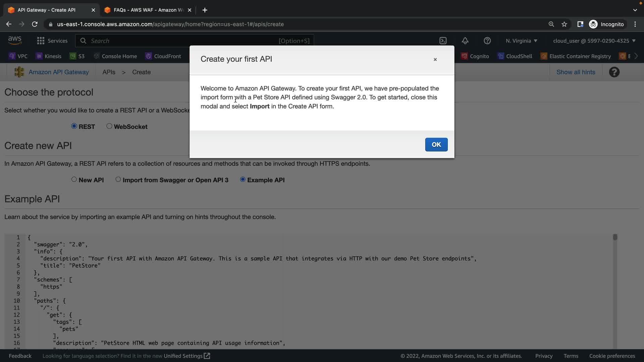This screenshot has width=644, height=362.
Task: Click the APIs breadcrumb item
Action: point(109,72)
